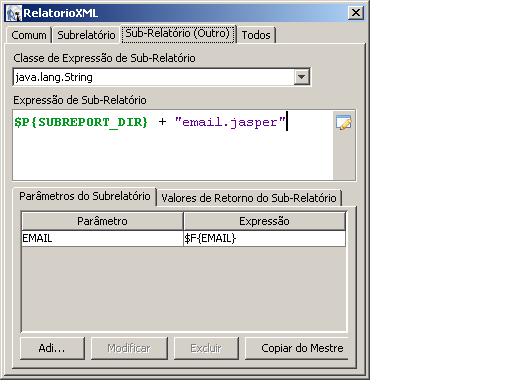Click the RelatorioXML title bar app icon
512x384 pixels.
tap(14, 13)
